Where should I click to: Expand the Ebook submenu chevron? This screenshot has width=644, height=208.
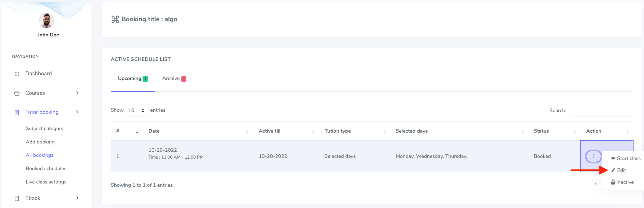[x=77, y=198]
